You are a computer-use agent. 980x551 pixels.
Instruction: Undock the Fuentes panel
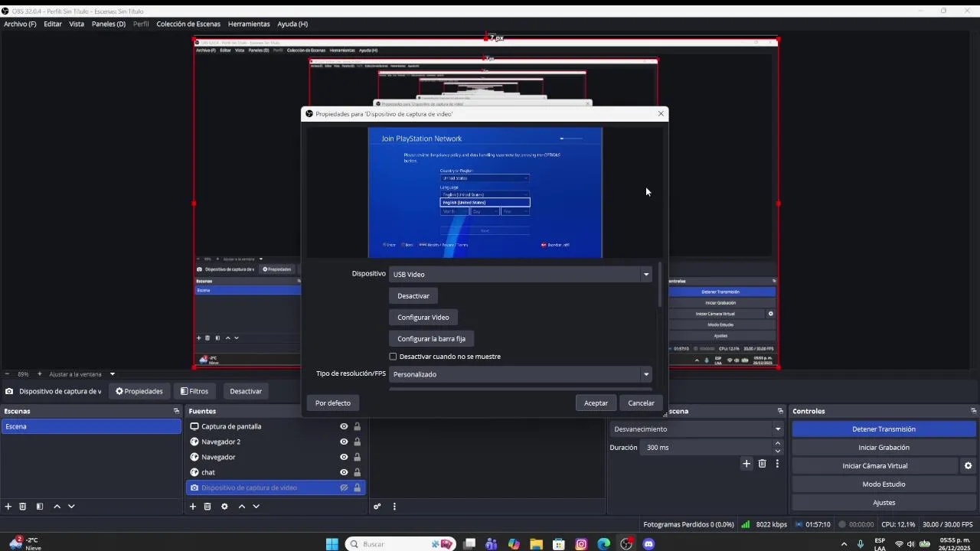click(x=361, y=411)
